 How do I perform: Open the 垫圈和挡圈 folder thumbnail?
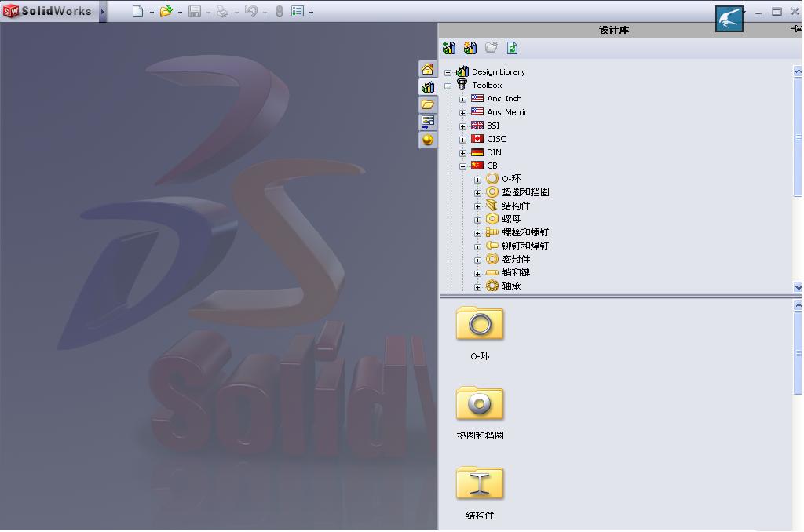pos(480,403)
